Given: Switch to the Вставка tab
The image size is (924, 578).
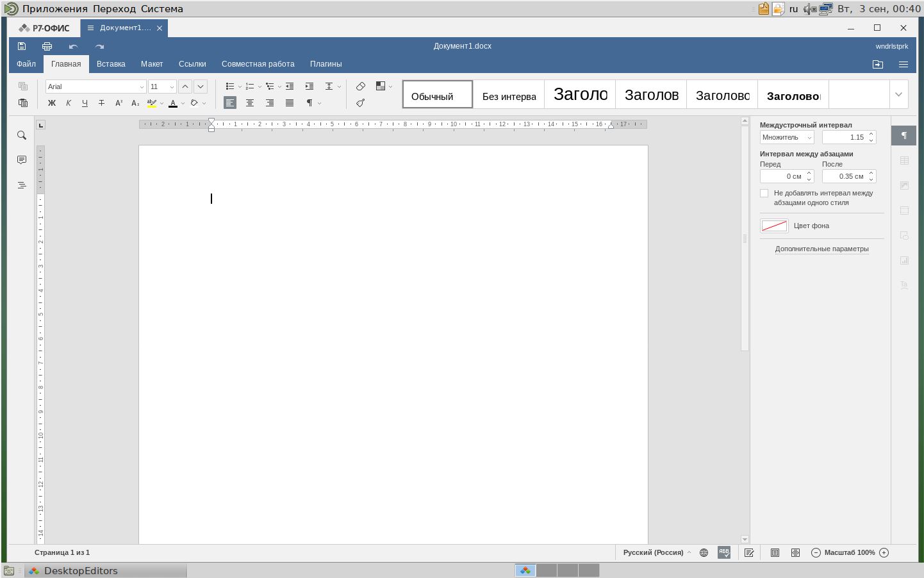Looking at the screenshot, I should (x=111, y=64).
